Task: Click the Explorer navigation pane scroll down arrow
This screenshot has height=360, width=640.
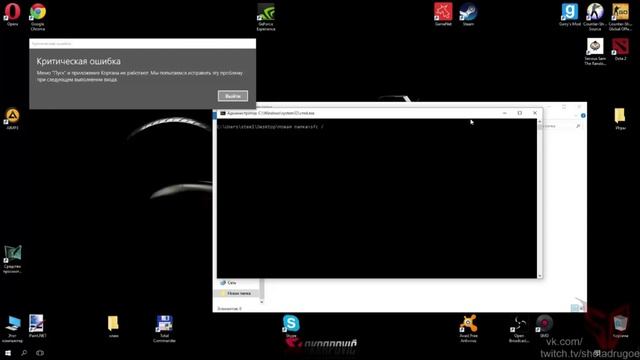Action: tap(262, 302)
